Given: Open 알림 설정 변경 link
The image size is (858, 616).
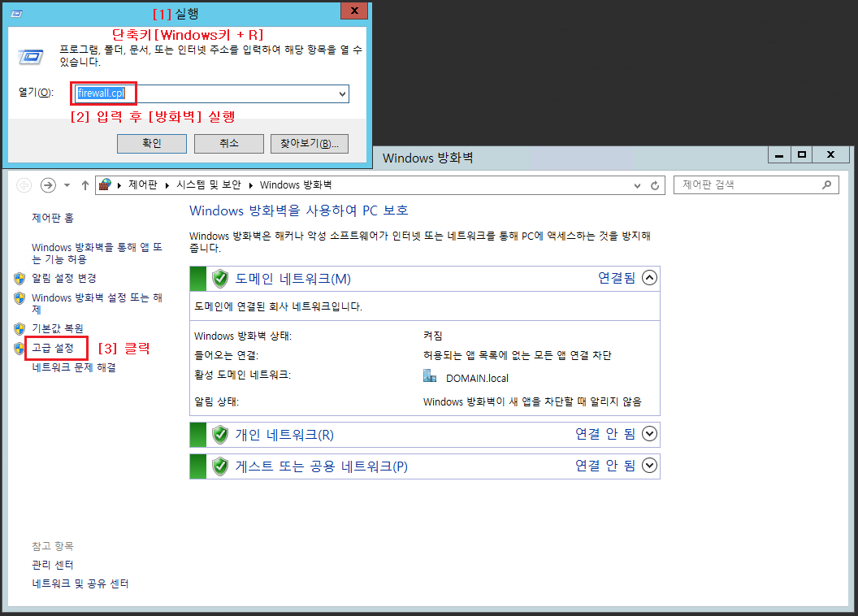Looking at the screenshot, I should pos(64,278).
